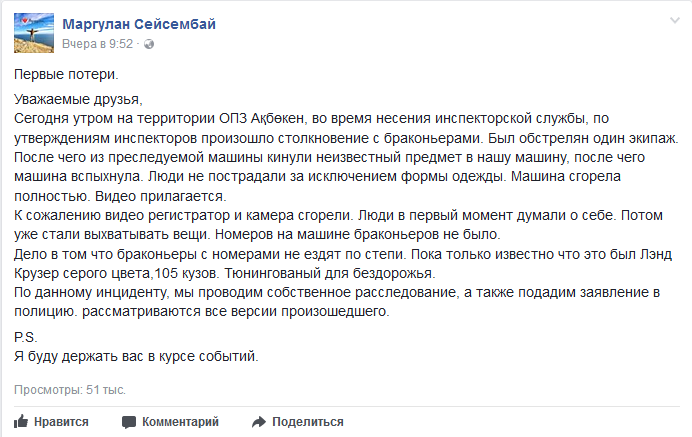Click the "Первые потери." opening line

pos(66,75)
